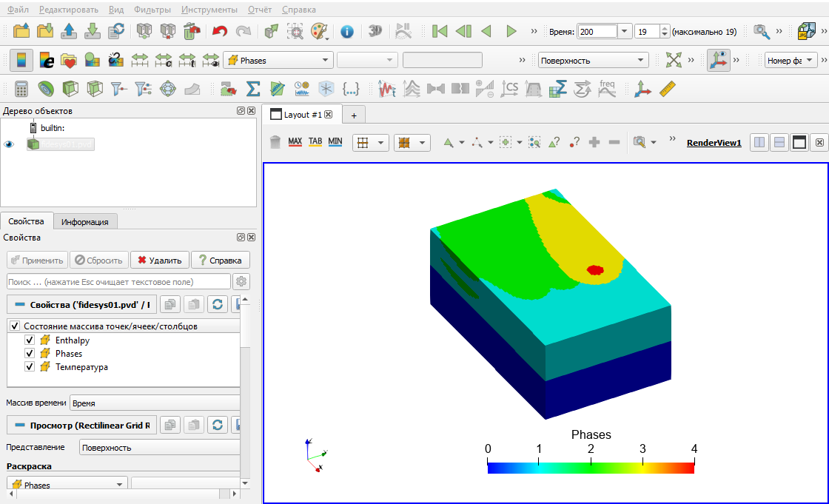This screenshot has width=829, height=504.
Task: Collapse the Просмотр Rectilinear Grid section
Action: coord(20,426)
